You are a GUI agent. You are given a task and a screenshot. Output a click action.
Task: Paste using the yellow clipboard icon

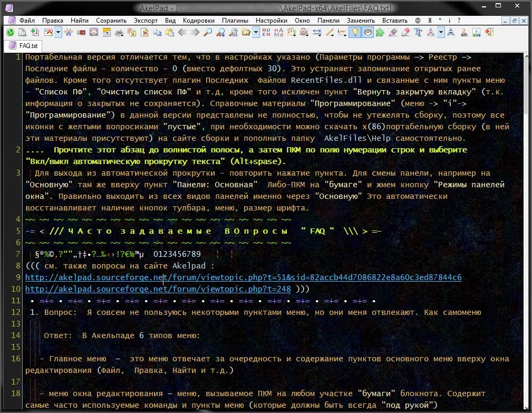[x=170, y=32]
